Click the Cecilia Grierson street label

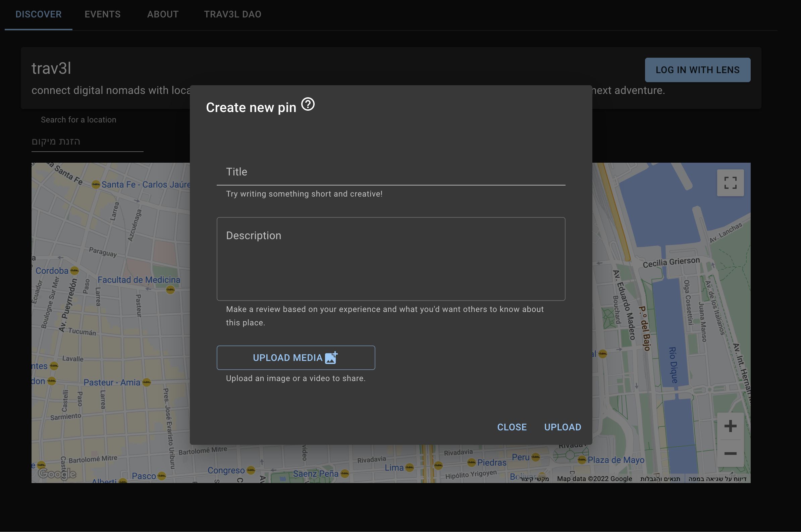coord(671,262)
